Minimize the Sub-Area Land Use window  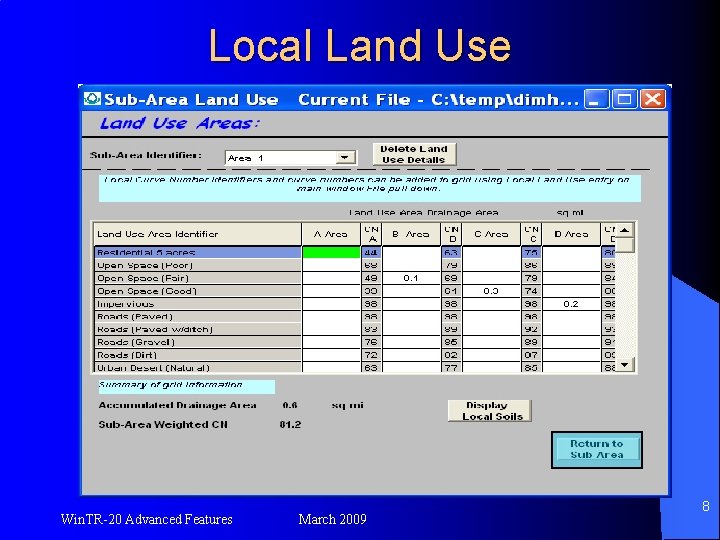(596, 99)
